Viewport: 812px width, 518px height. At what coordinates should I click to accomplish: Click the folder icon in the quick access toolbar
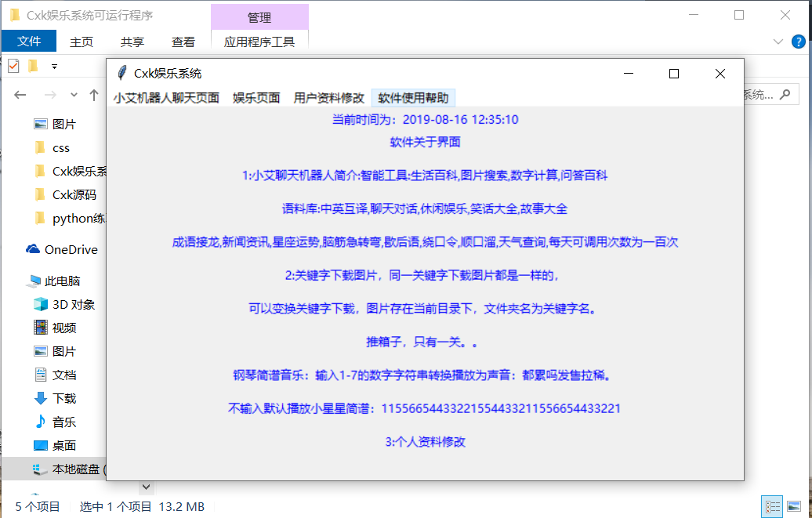(31, 66)
